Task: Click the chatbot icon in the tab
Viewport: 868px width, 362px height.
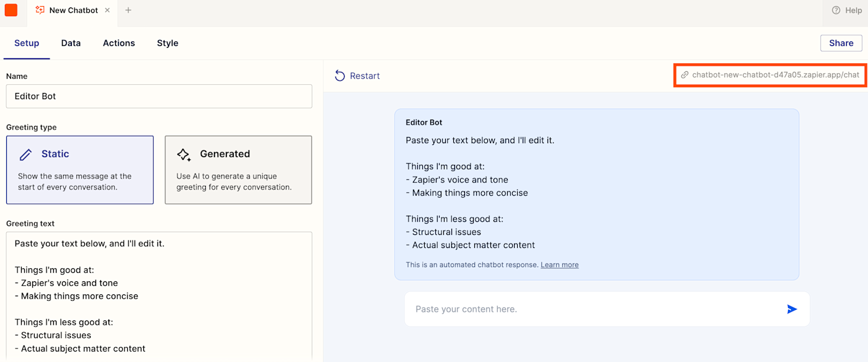Action: [x=40, y=11]
